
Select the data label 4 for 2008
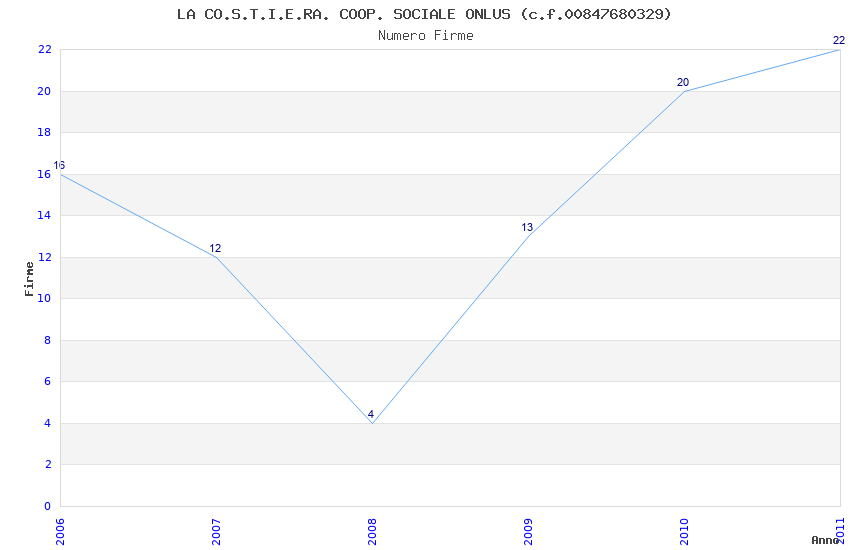click(x=371, y=414)
